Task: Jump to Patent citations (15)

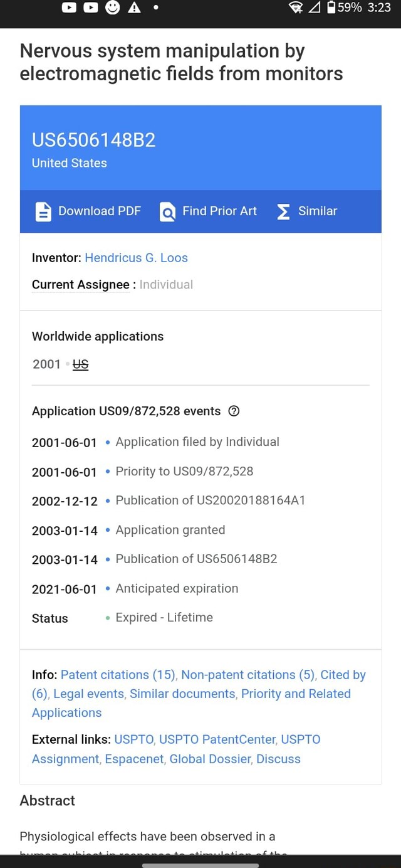Action: pyautogui.click(x=118, y=675)
